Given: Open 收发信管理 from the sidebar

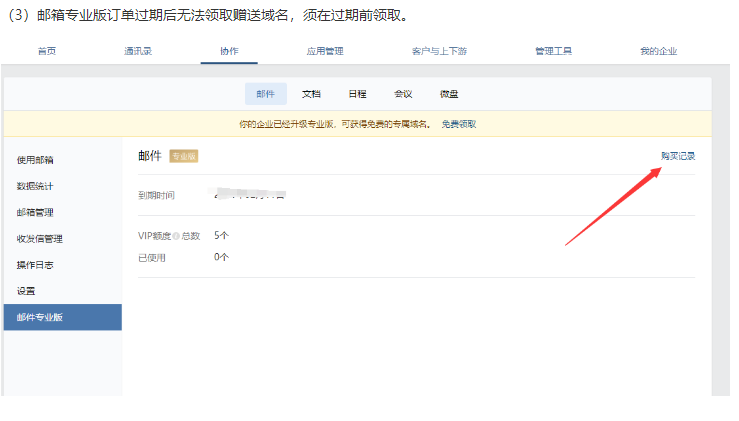Looking at the screenshot, I should click(x=39, y=239).
